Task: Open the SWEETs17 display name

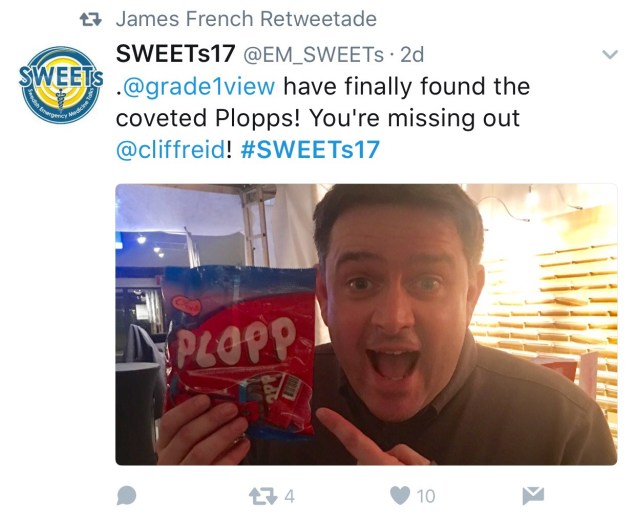Action: pos(176,54)
